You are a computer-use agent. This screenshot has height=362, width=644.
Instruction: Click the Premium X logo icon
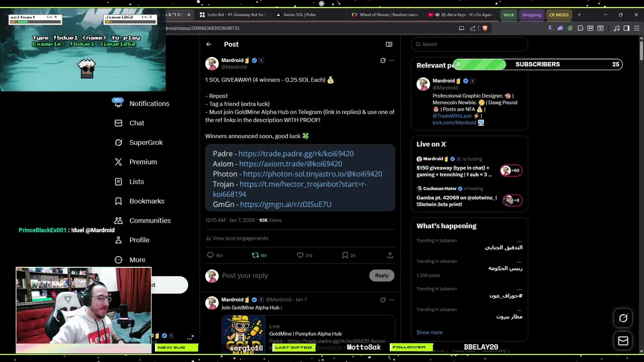pyautogui.click(x=118, y=162)
